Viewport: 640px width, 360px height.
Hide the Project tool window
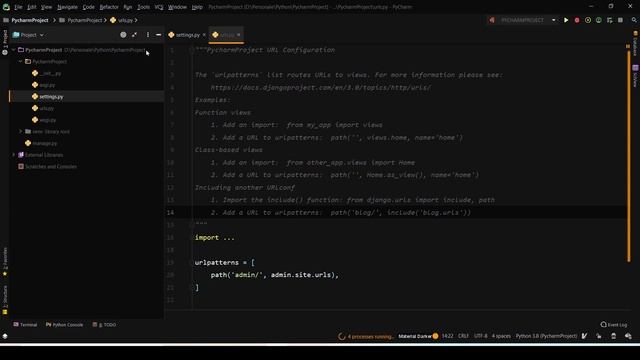(158, 35)
